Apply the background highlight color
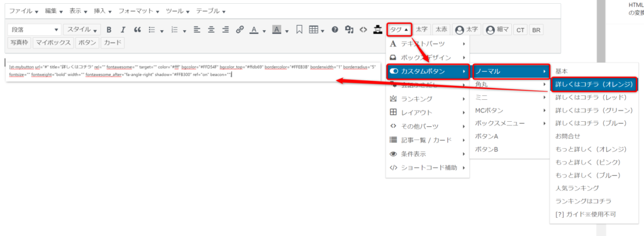The image size is (644, 236). 277,29
